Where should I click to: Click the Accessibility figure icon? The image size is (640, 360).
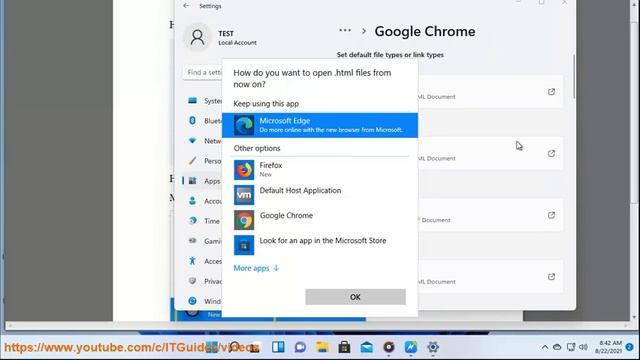tap(192, 261)
